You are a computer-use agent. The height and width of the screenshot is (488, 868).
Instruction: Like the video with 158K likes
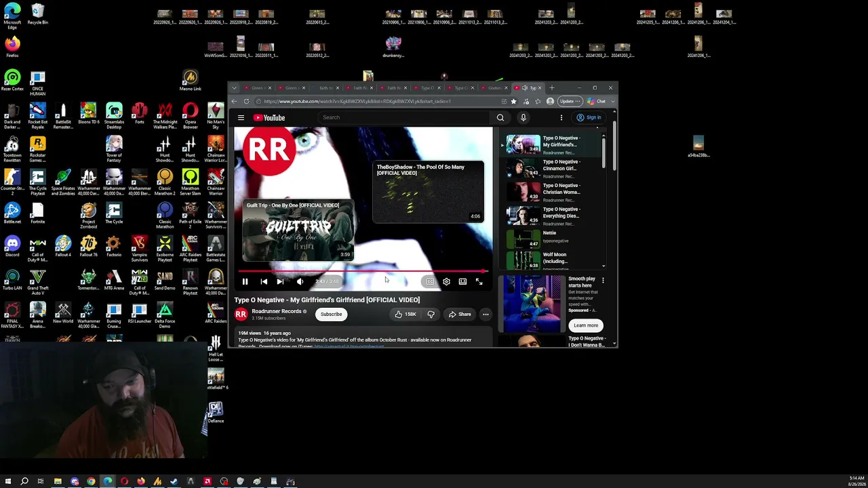pyautogui.click(x=406, y=314)
